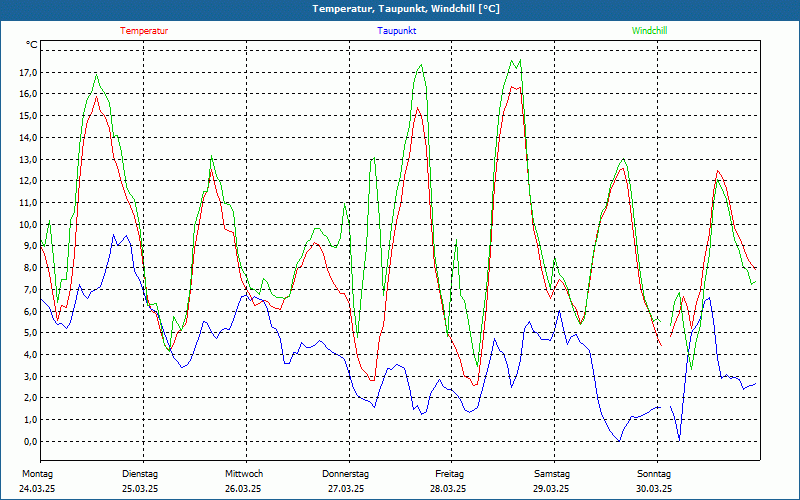The width and height of the screenshot is (800, 500).
Task: Select the Montag day label
Action: [37, 474]
